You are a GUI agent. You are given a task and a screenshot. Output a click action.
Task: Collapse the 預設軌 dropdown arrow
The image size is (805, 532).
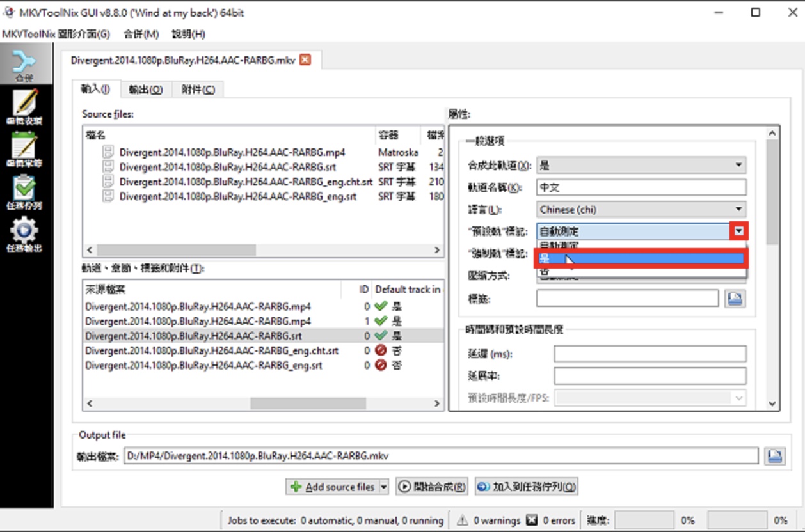[739, 231]
